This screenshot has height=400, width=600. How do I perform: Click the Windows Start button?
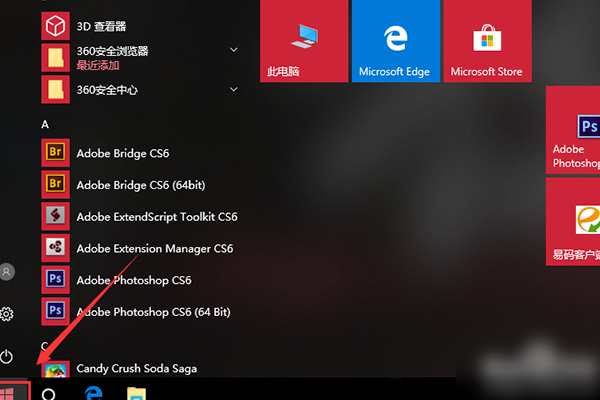point(12,392)
